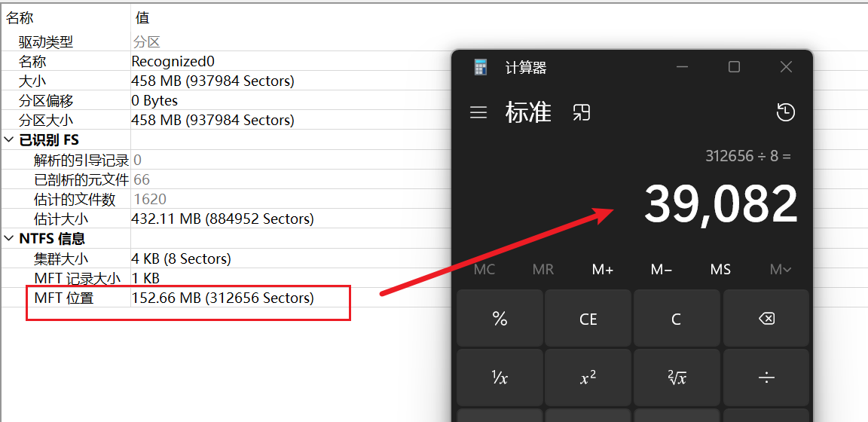This screenshot has height=422, width=868.
Task: Select the 已剖析的元文件 row
Action: (x=81, y=179)
